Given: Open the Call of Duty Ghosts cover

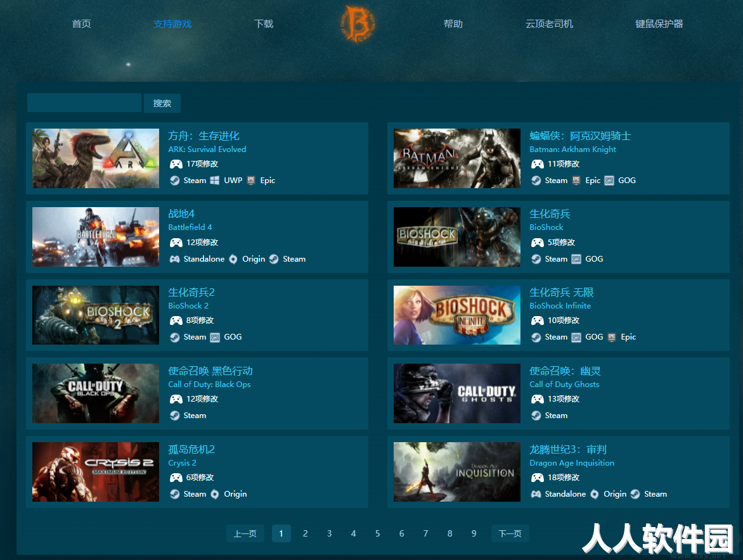Looking at the screenshot, I should tap(457, 393).
